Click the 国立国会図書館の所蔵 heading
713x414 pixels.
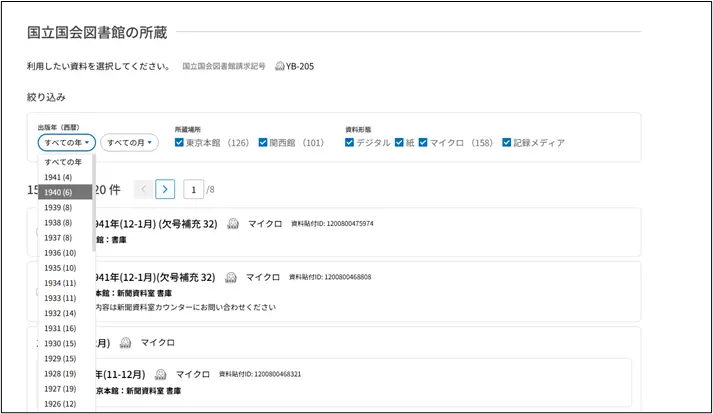click(97, 33)
